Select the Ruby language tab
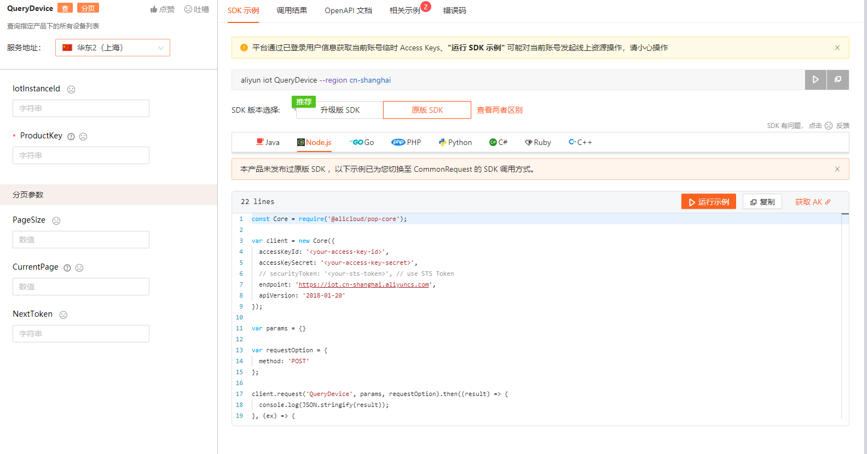The width and height of the screenshot is (868, 454). coord(538,142)
